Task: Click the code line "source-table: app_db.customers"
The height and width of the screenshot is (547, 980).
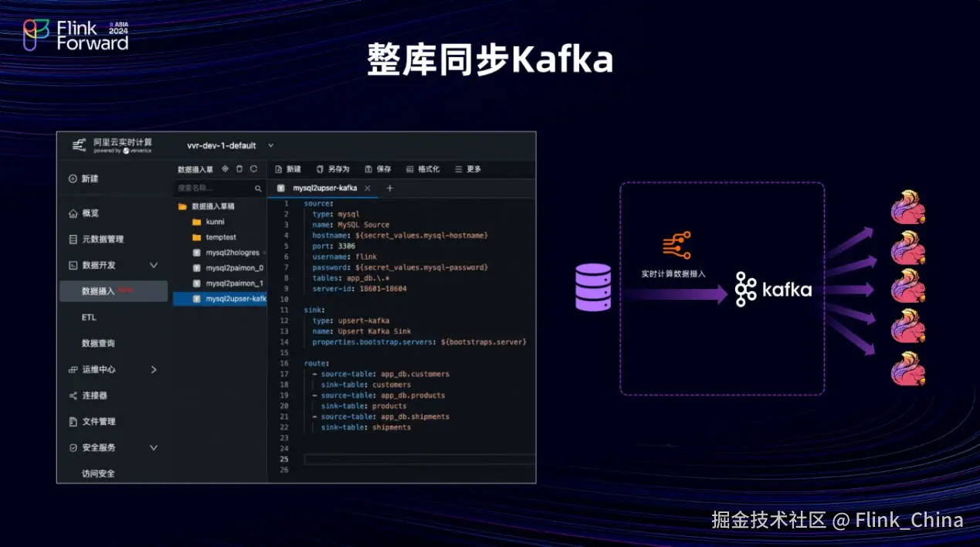Action: click(x=381, y=374)
